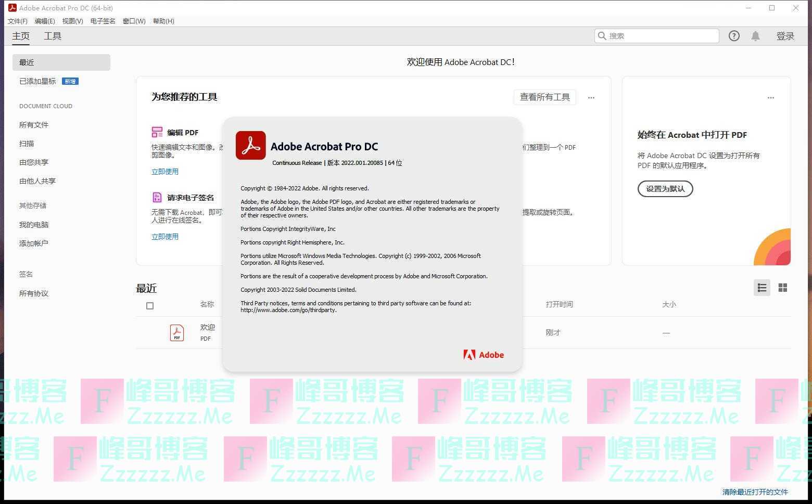Click 设置为默认 button
Image resolution: width=812 pixels, height=504 pixels.
tap(665, 189)
